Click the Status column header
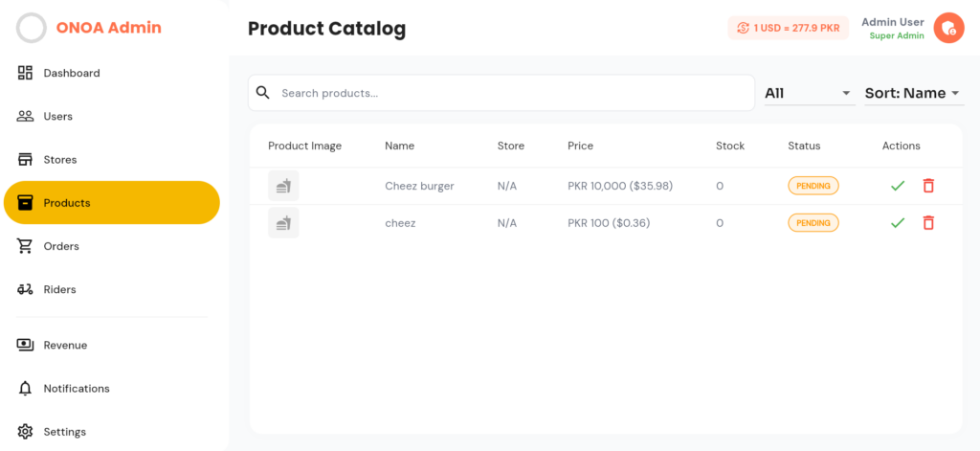The width and height of the screenshot is (980, 451). point(804,146)
